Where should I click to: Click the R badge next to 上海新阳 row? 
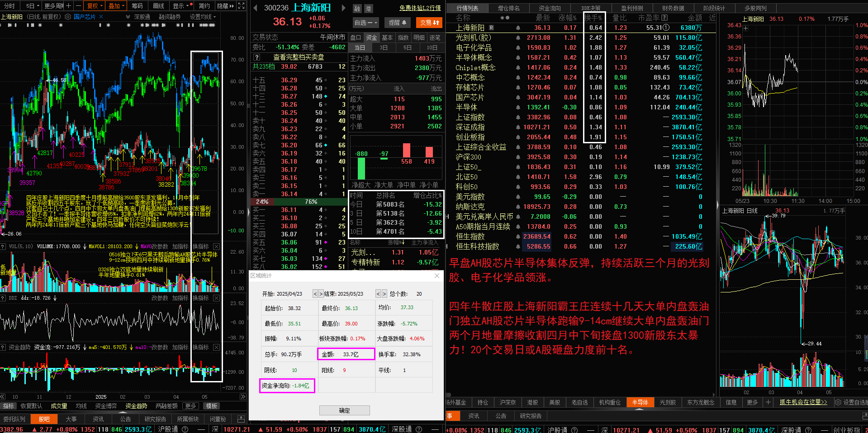pos(492,28)
